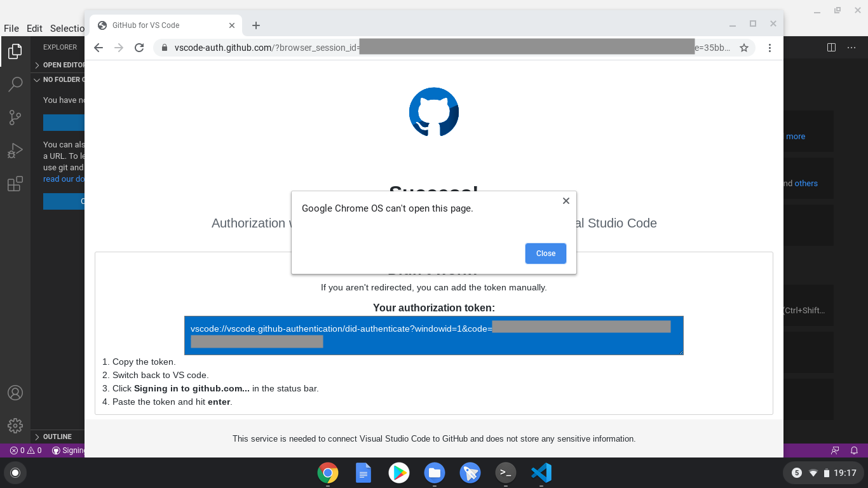Open the Source Control view
Viewport: 868px width, 488px height.
click(15, 117)
